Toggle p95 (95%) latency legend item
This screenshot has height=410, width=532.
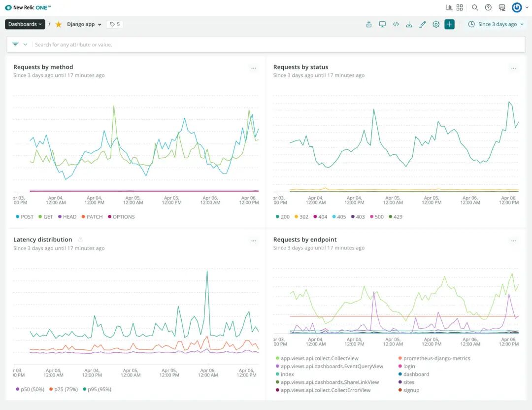[x=97, y=389]
